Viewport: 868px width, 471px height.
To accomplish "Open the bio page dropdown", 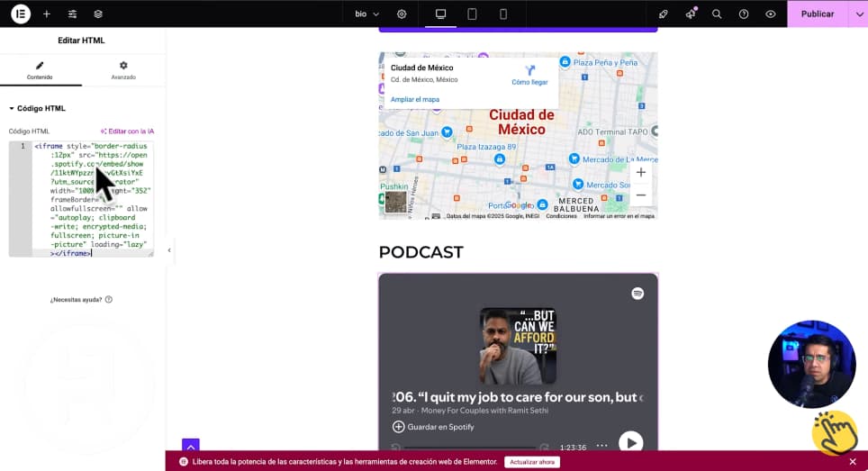I will click(x=367, y=14).
